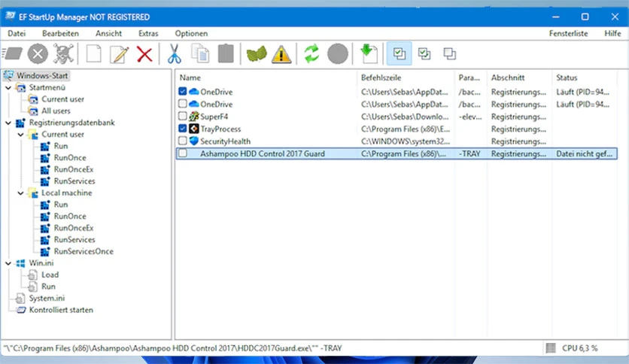Check Ashampoo HDD Control 2017 Guard checkbox
This screenshot has width=629, height=364.
click(x=183, y=153)
